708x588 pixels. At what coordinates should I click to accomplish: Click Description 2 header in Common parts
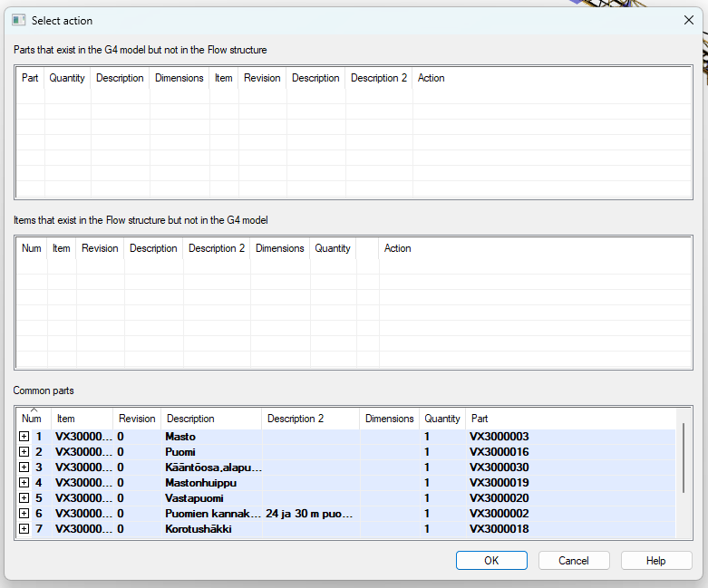(296, 419)
